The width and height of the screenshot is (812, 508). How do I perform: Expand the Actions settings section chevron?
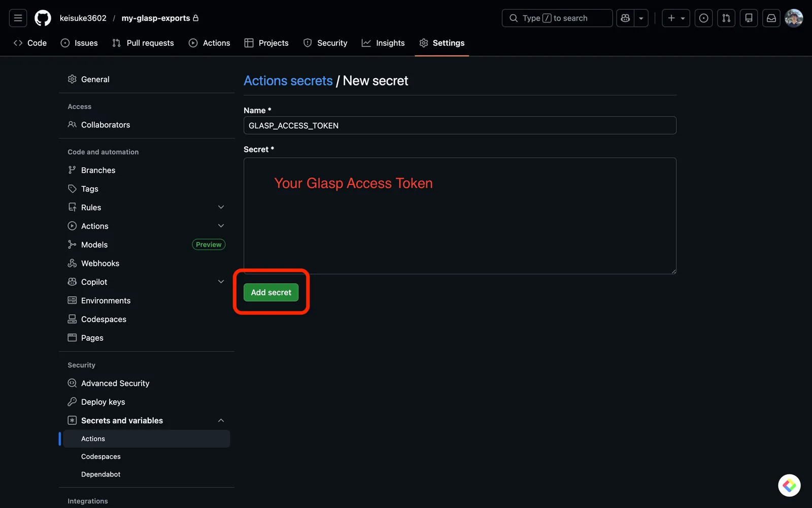221,226
